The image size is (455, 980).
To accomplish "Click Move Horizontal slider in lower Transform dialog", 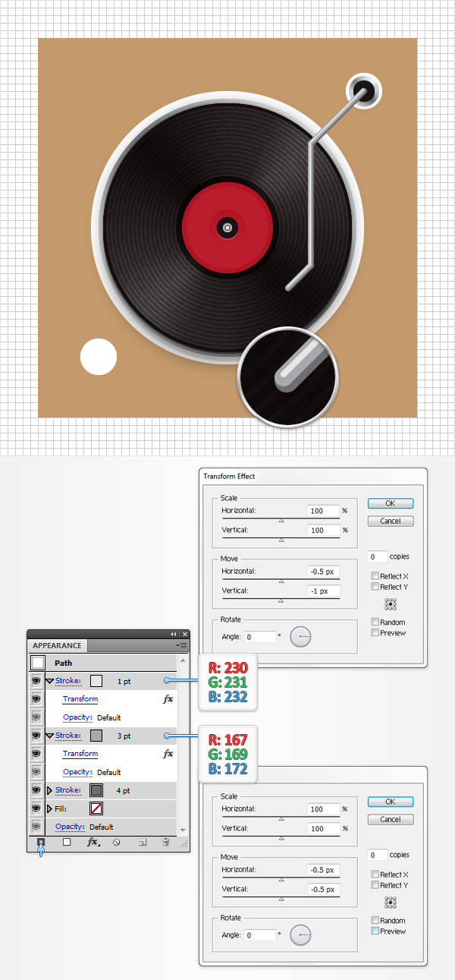I will 281,878.
